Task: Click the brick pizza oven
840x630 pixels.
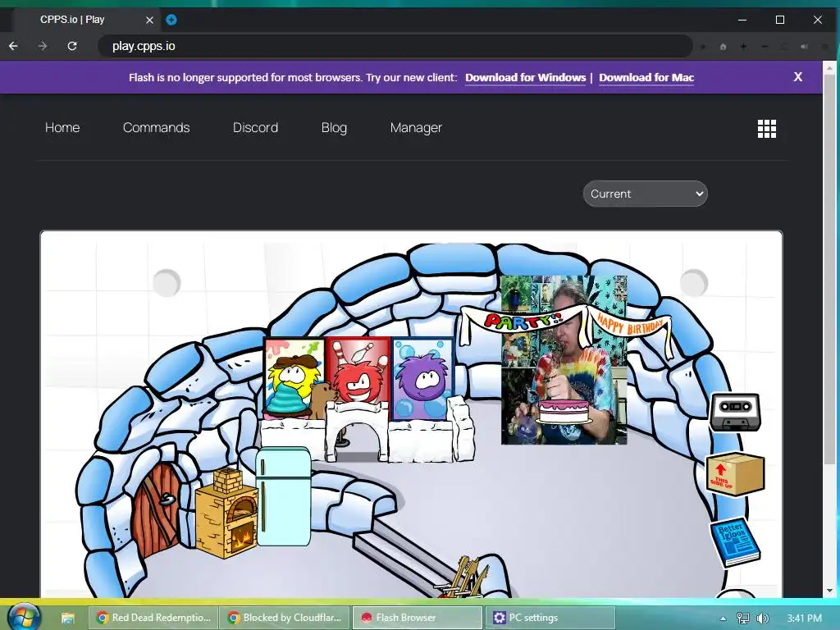Action: (x=227, y=514)
